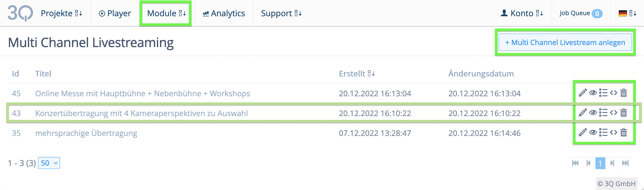Edit stream 43 with pencil icon

(x=583, y=113)
